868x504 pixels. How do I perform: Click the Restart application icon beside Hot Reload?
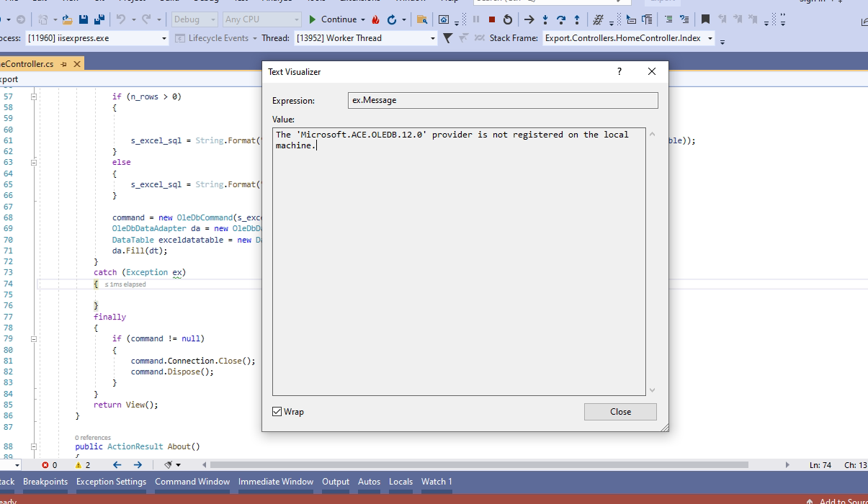(x=392, y=19)
